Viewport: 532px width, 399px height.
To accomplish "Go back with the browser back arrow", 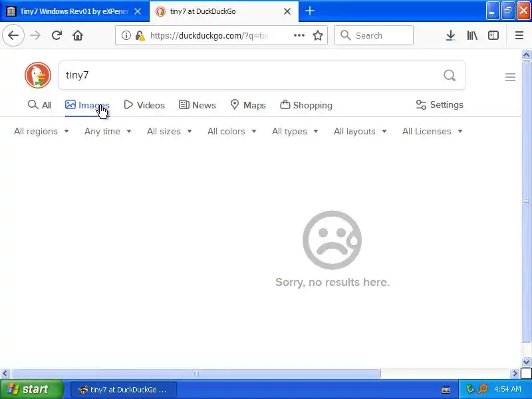I will (13, 35).
